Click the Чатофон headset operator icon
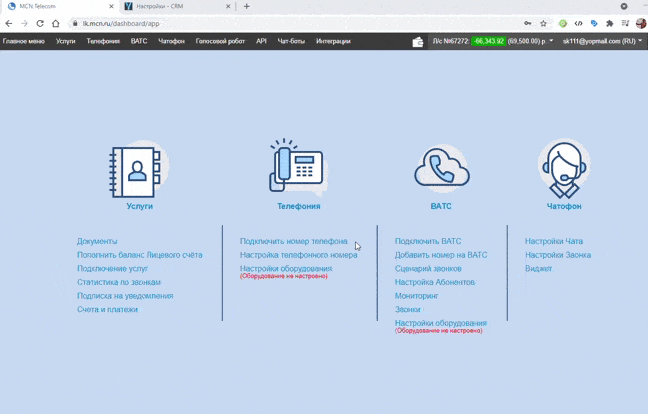The image size is (648, 414). pyautogui.click(x=564, y=168)
